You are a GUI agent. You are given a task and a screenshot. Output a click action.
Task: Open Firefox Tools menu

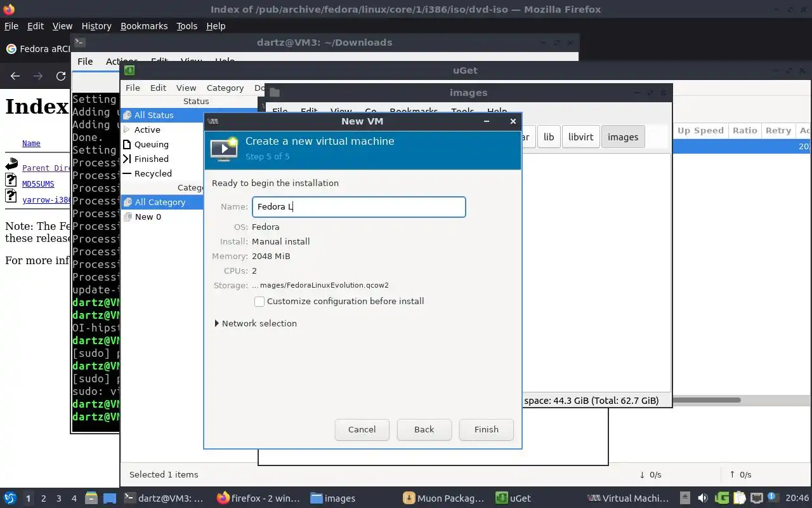(187, 26)
